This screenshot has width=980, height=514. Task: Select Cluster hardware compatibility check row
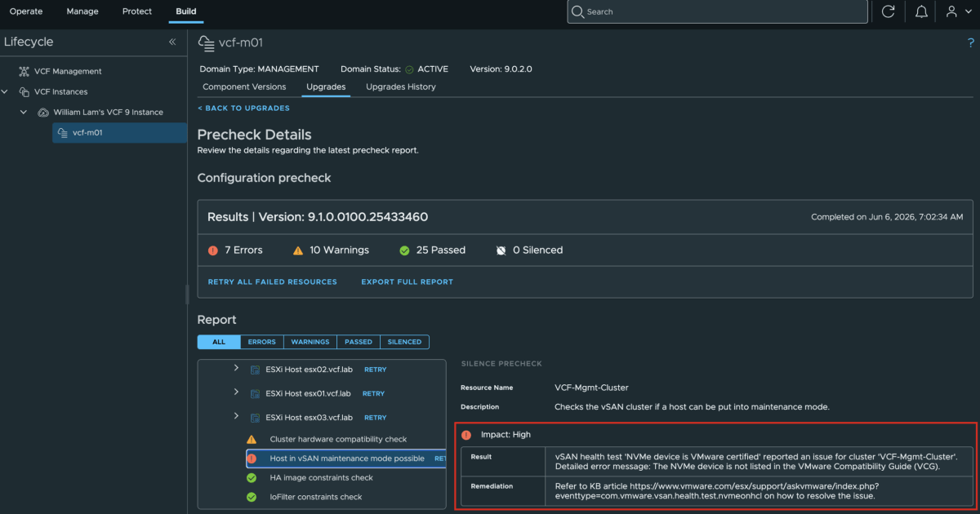[x=338, y=439]
